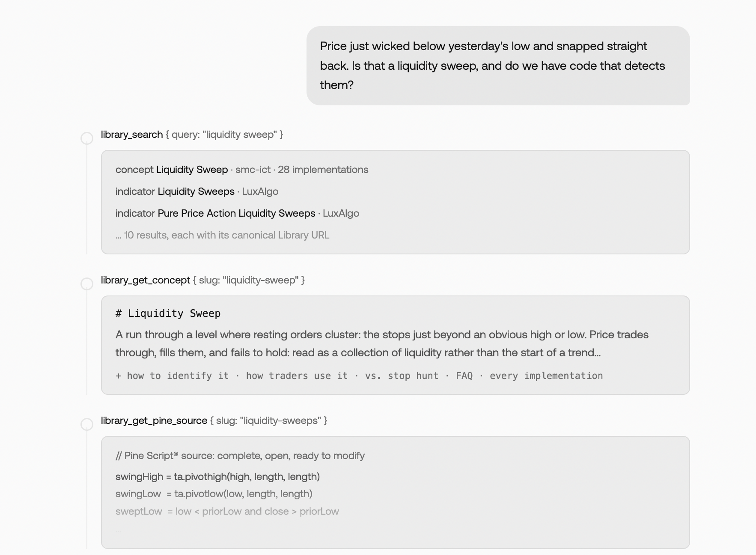
Task: Select the user message about yesterday's low
Action: (498, 66)
